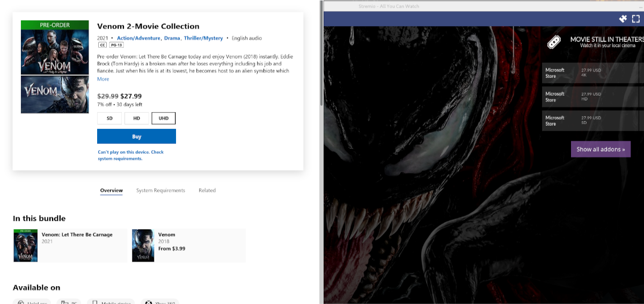Click the Available on heading

pos(36,288)
